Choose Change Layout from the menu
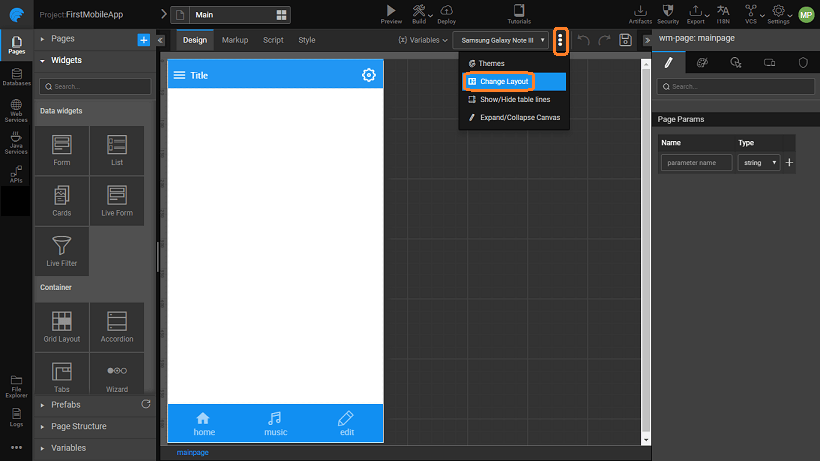820x461 pixels. (x=503, y=81)
